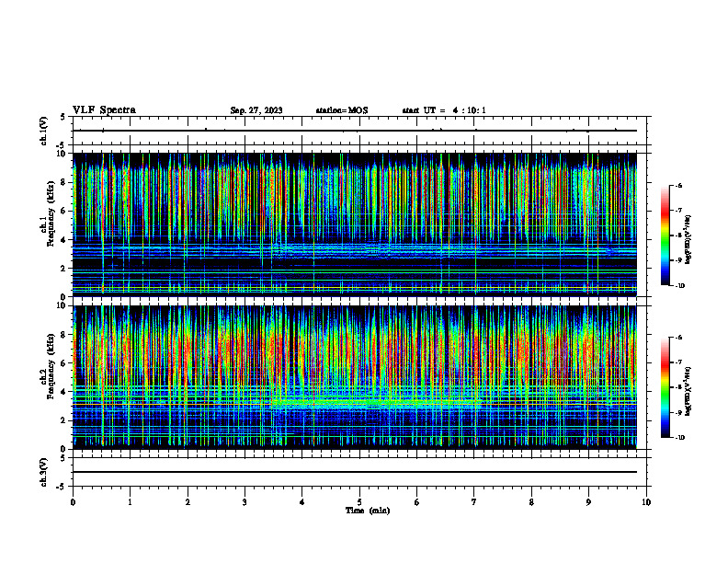Viewport: 728px width, 563px height.
Task: Click the log(PSD) units label beside ch.2 colorbar
Action: click(688, 392)
